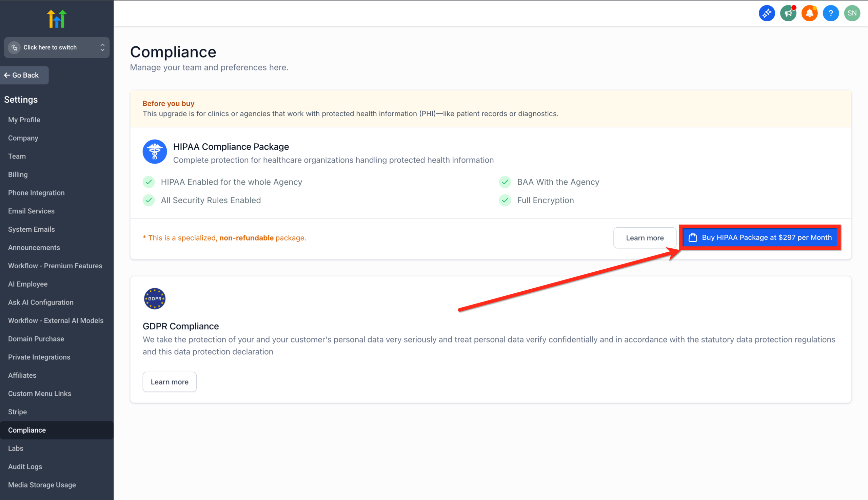Click the GDPR stars badge icon
Viewport: 868px width, 500px height.
[154, 298]
